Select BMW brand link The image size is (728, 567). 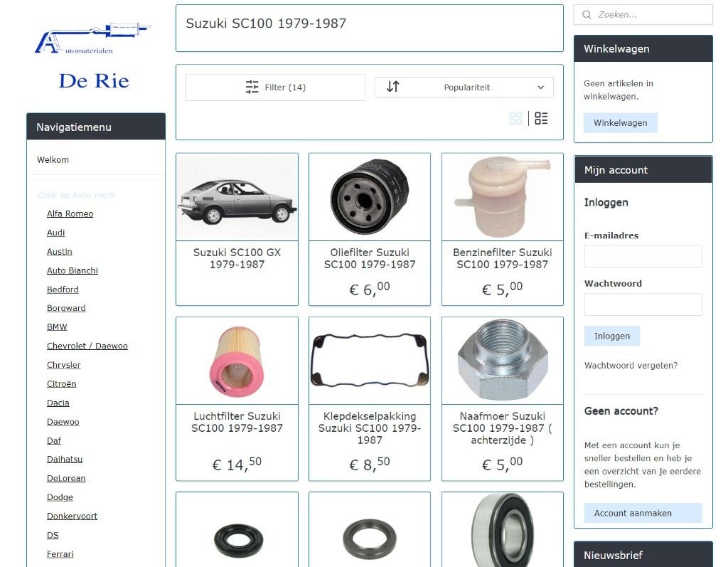pyautogui.click(x=57, y=327)
